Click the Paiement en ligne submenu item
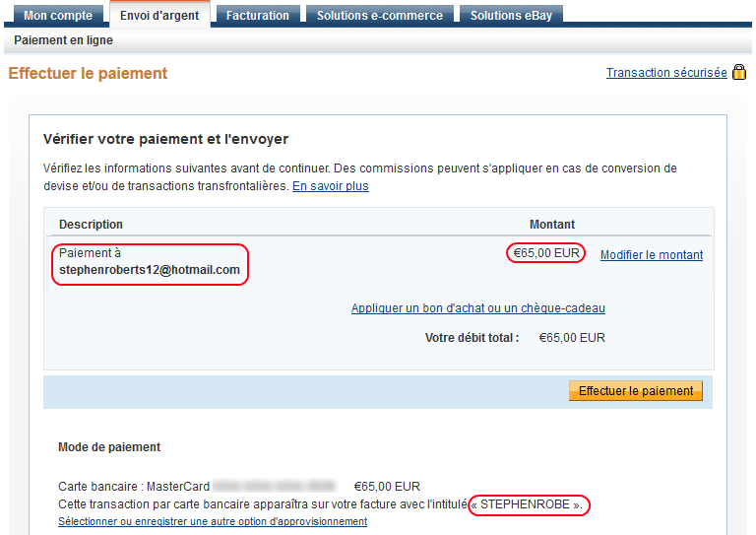The width and height of the screenshot is (756, 535). click(x=63, y=40)
